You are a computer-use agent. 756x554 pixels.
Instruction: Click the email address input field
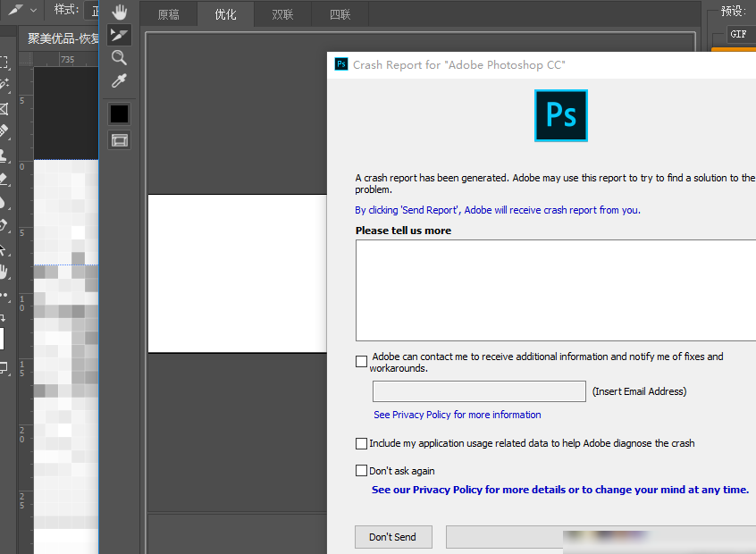click(x=479, y=391)
